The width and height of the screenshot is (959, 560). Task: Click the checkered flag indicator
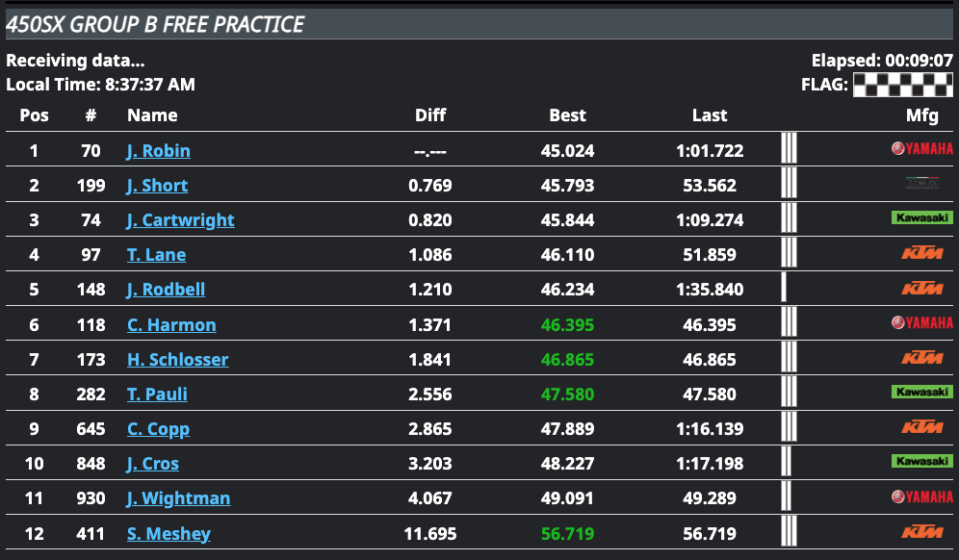click(x=902, y=85)
